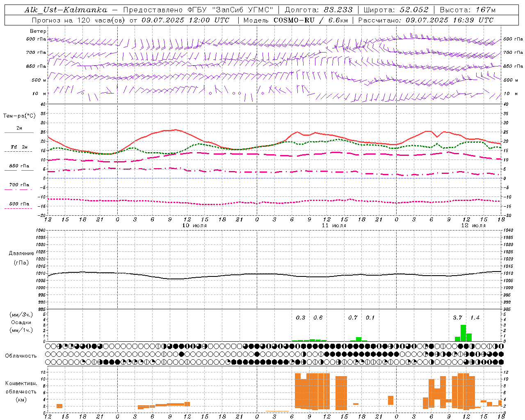This screenshot has height=420, width=525.
Task: Click the Долгота: 83.233 value
Action: [319, 10]
